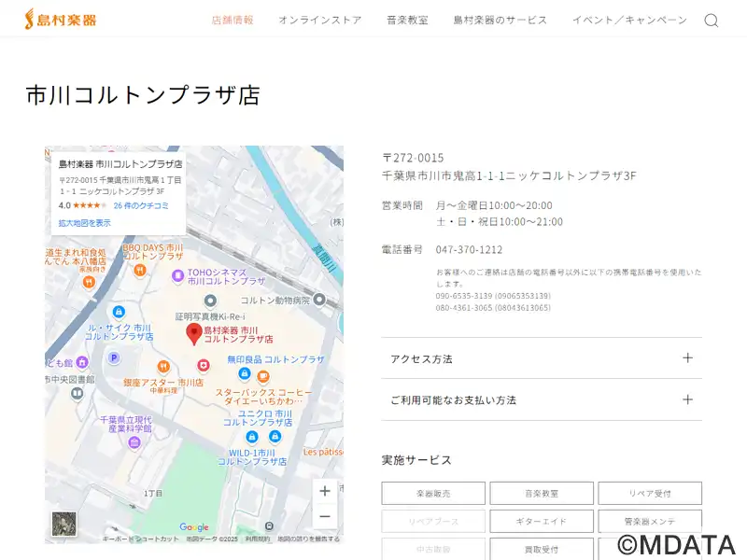Open 島村楽器のサービス menu
Image resolution: width=747 pixels, height=560 pixels.
coord(500,20)
